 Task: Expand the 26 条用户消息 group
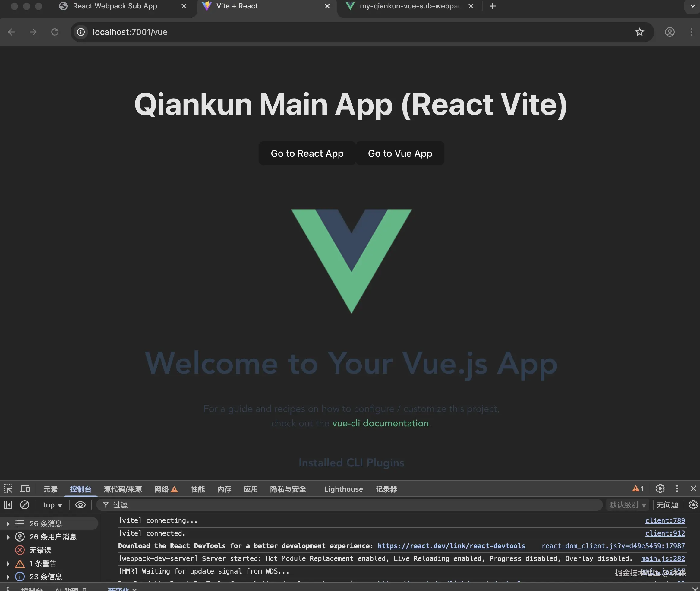click(8, 537)
